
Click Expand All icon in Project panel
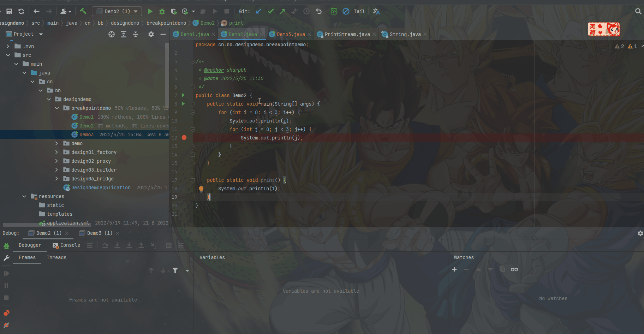click(x=124, y=34)
